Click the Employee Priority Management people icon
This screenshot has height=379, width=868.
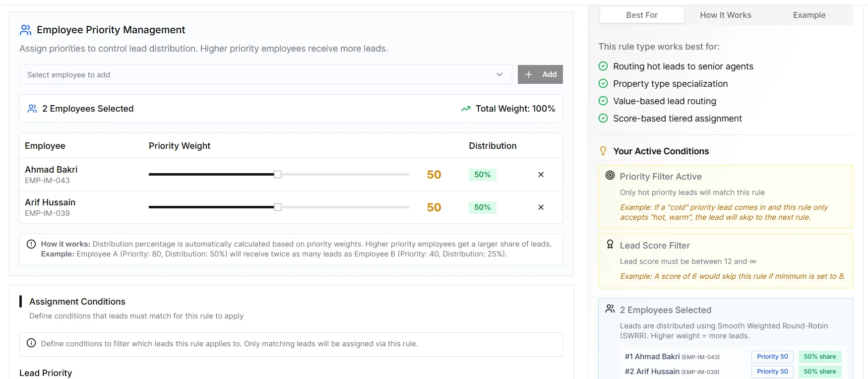click(25, 30)
